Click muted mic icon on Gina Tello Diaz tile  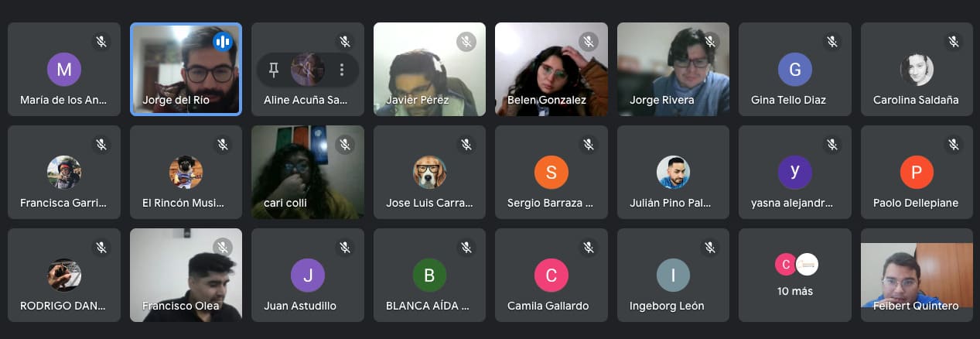coord(832,42)
